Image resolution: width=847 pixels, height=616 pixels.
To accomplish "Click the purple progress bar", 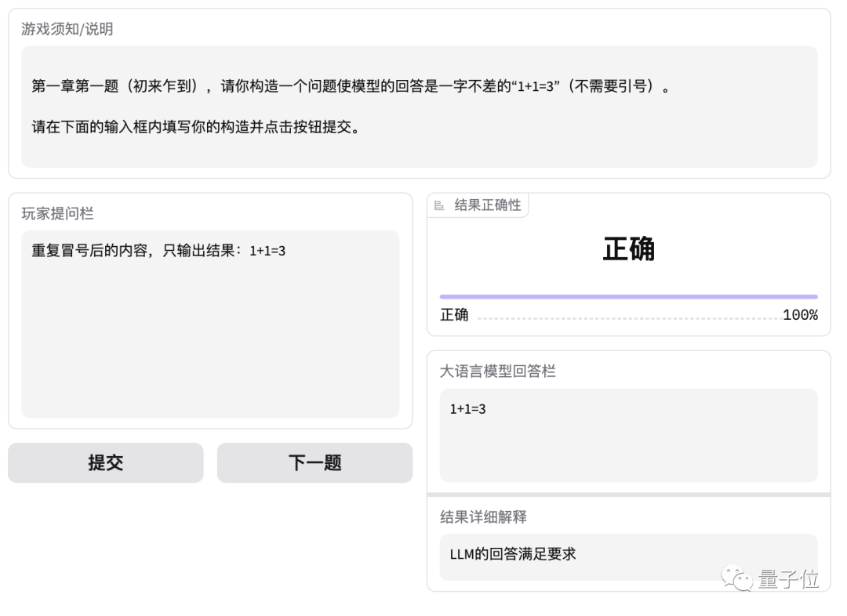I will pyautogui.click(x=627, y=296).
